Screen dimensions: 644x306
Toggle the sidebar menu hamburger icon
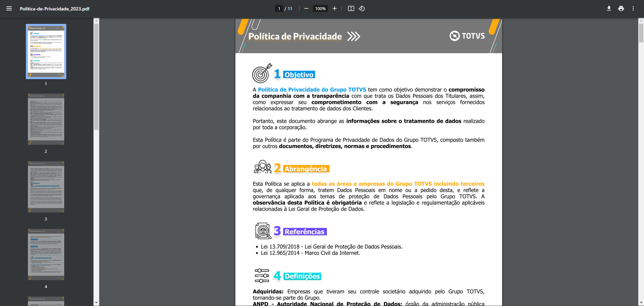[x=9, y=9]
